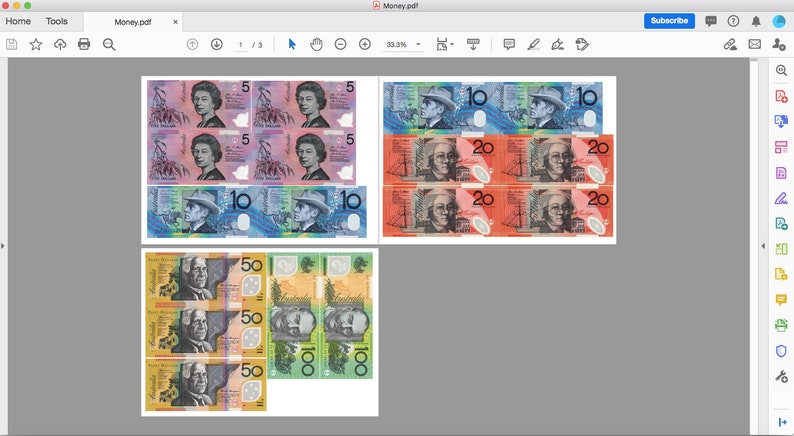Open notifications bell icon

pos(756,21)
